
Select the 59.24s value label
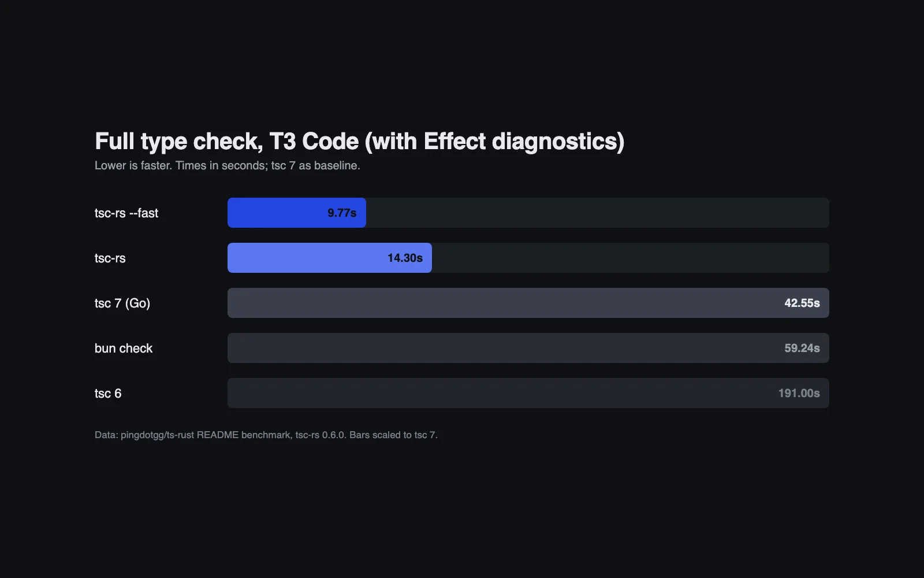[x=802, y=348]
